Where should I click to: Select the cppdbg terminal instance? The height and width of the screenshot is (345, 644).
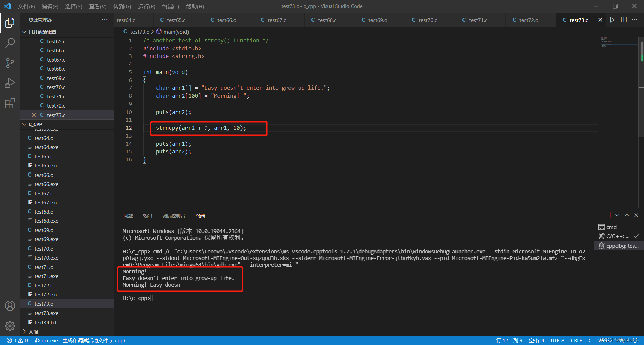(x=619, y=246)
